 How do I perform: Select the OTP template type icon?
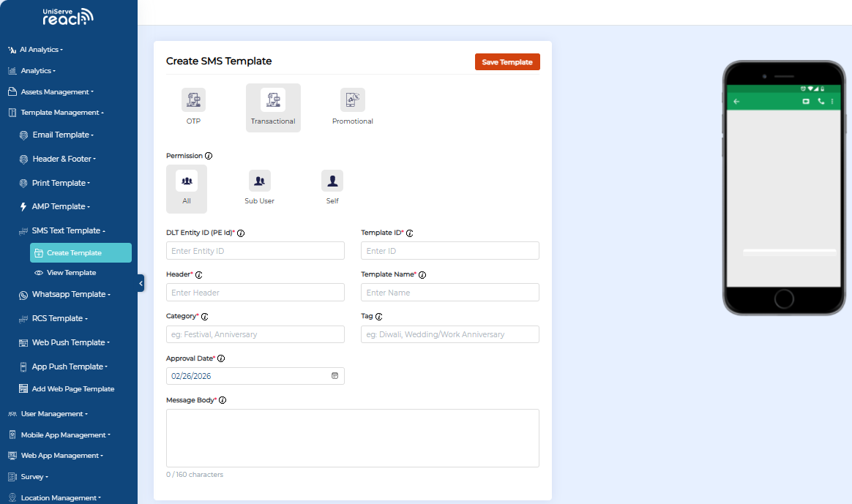tap(193, 100)
